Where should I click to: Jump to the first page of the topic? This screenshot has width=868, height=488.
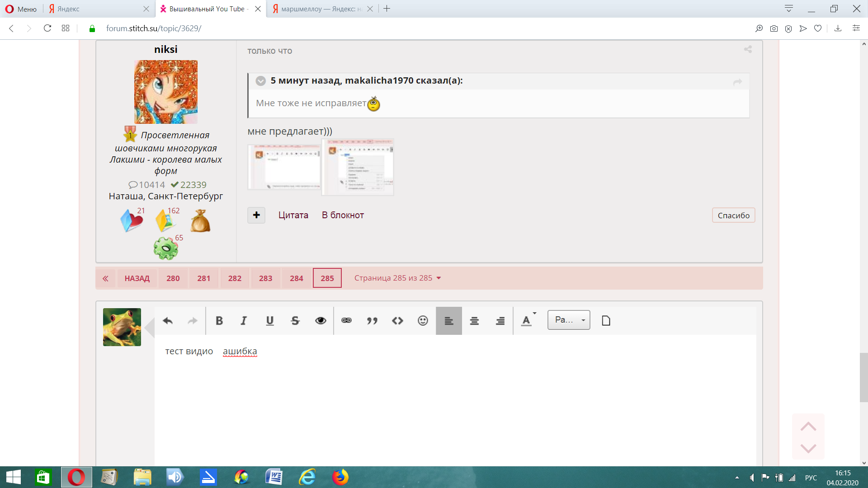click(x=105, y=278)
